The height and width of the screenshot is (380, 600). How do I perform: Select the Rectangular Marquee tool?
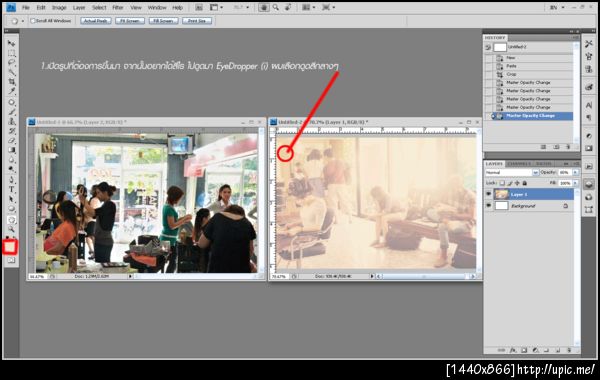(11, 53)
